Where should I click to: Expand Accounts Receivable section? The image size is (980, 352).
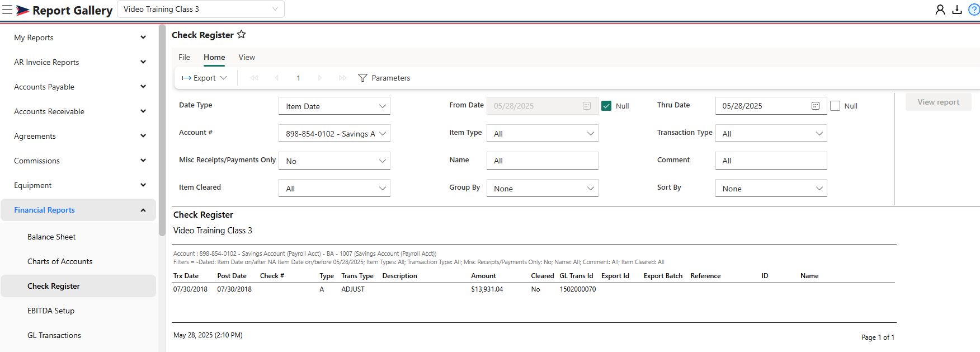point(78,111)
